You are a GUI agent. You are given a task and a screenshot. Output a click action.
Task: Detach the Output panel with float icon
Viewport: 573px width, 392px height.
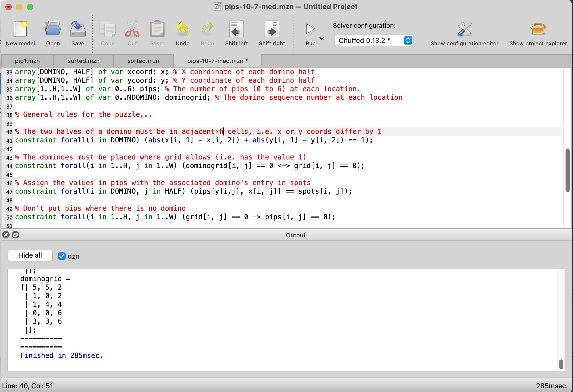(x=16, y=235)
